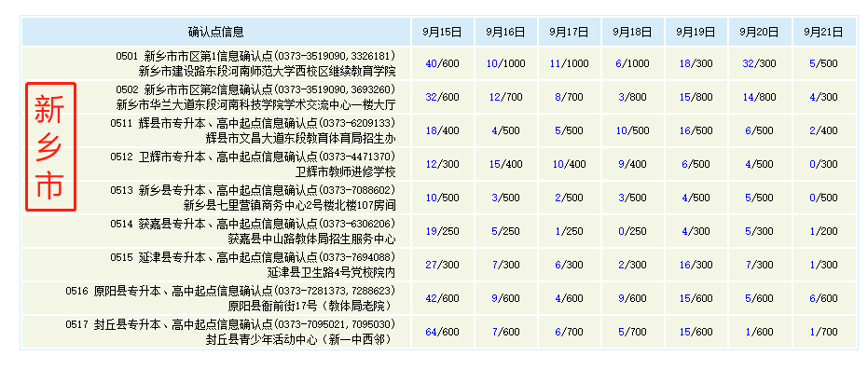Image resolution: width=868 pixels, height=369 pixels.
Task: Select the 9月19日 column header
Action: 696,32
